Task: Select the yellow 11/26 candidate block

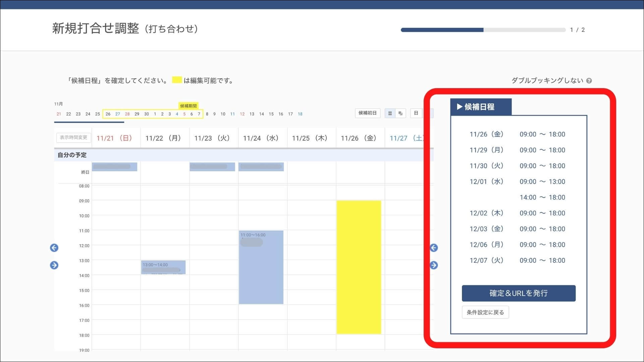Action: 359,267
